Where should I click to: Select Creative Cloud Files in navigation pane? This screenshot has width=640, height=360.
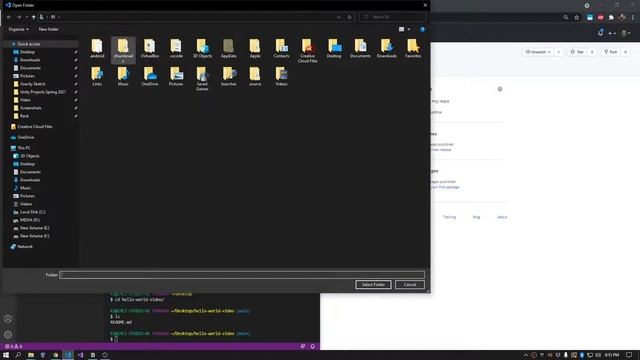(35, 127)
